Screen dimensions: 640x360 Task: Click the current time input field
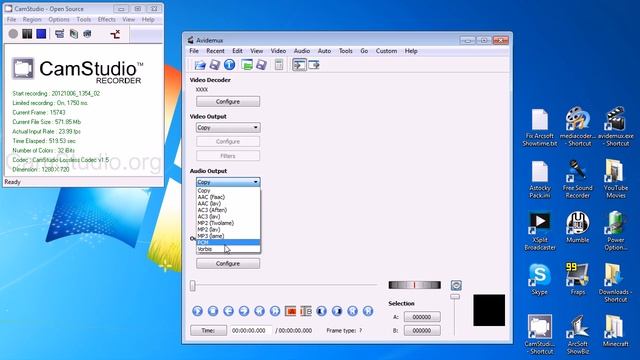coord(250,331)
